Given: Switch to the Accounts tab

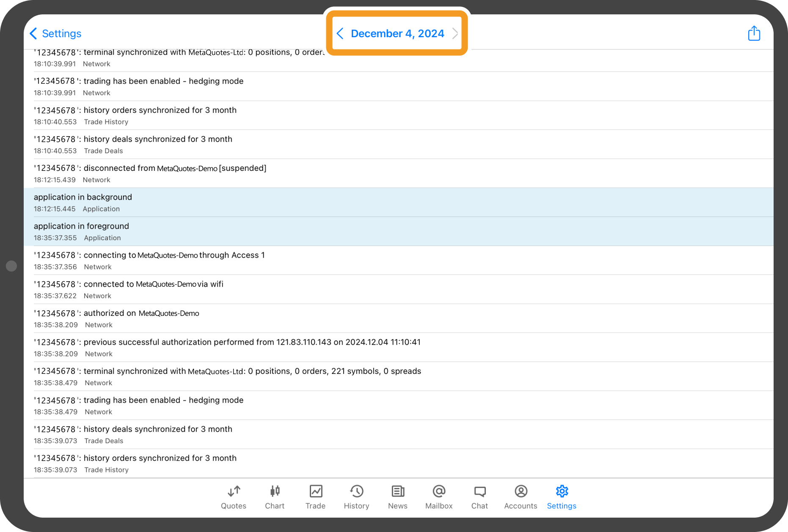Looking at the screenshot, I should pos(521,497).
